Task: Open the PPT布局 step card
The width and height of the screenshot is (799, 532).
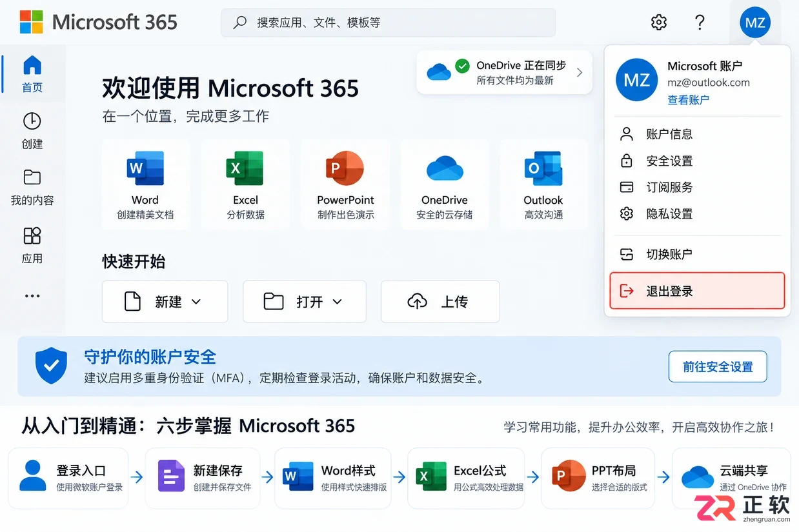Action: click(x=598, y=478)
